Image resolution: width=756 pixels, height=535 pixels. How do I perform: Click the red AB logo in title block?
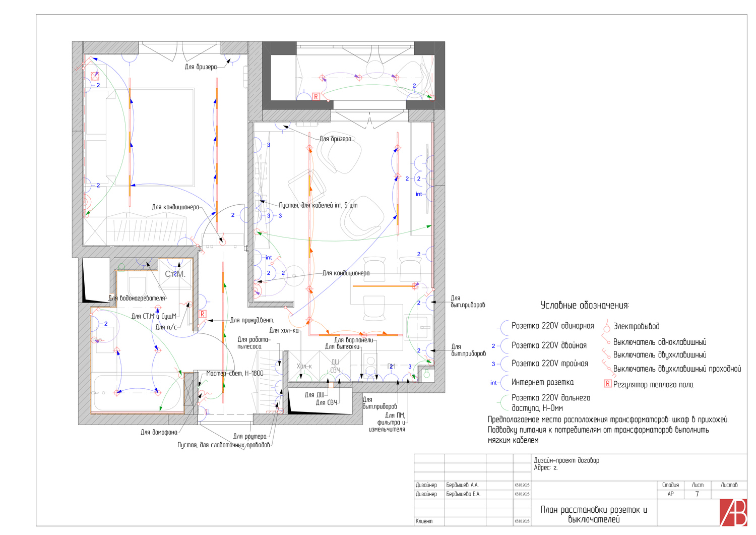pyautogui.click(x=733, y=512)
